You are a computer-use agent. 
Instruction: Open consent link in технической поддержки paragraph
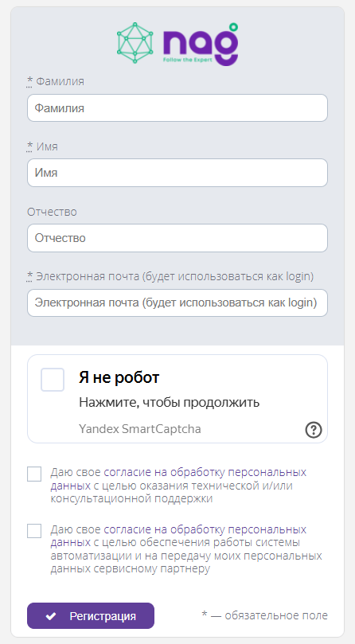[178, 479]
